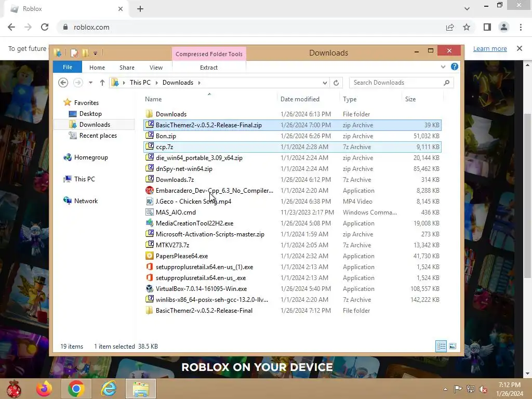This screenshot has height=399, width=532.
Task: Dismiss the Chrome update notification bar
Action: [519, 48]
